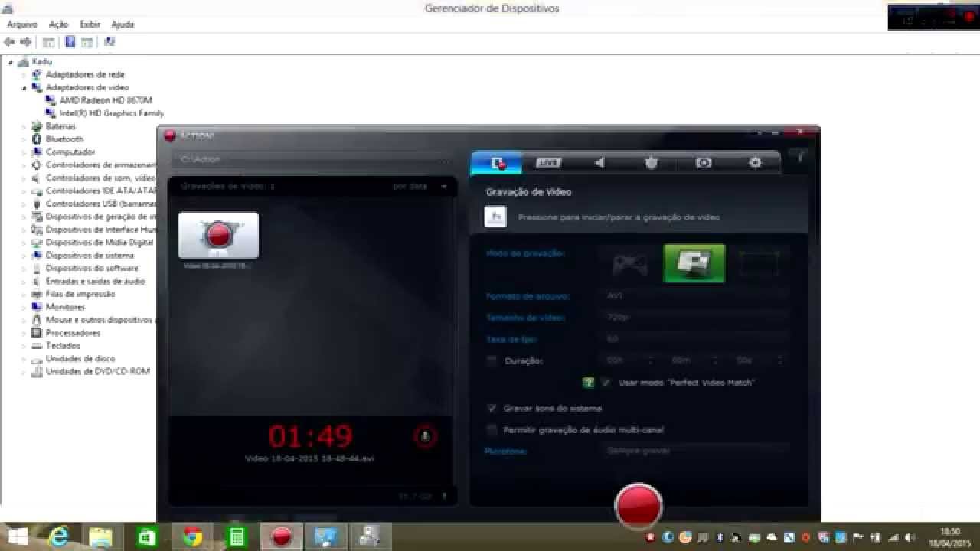This screenshot has width=980, height=551.
Task: Open Google Chrome from the taskbar
Action: (192, 537)
